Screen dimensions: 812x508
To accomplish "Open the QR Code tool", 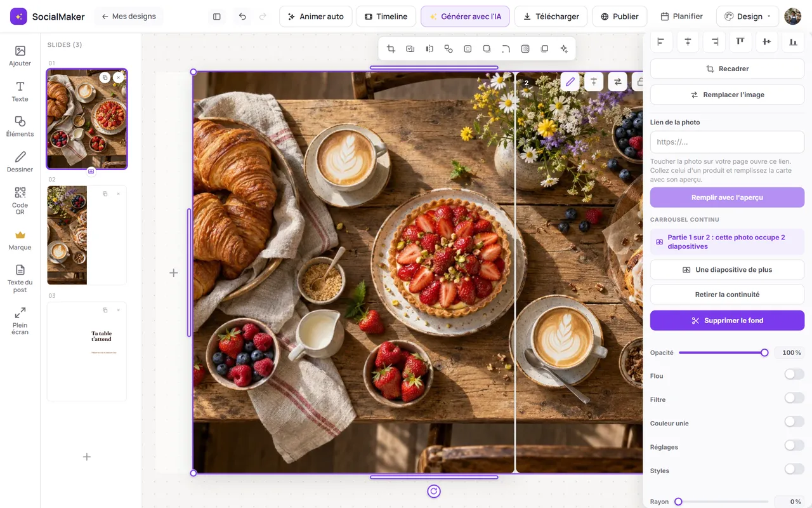I will pos(20,201).
